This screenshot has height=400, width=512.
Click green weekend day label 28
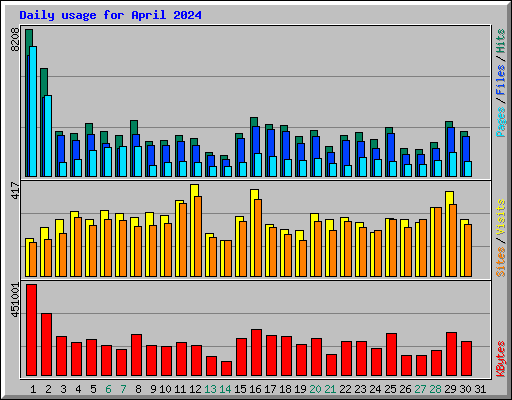click(x=435, y=389)
